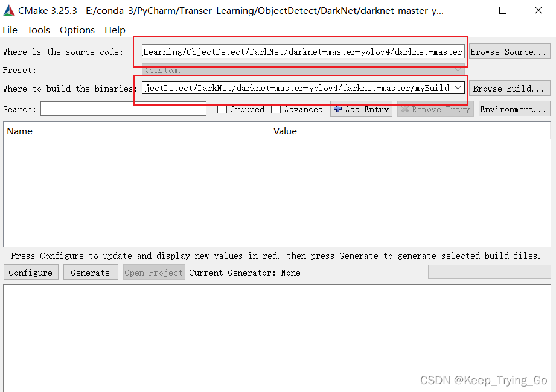Screen dimensions: 556x392
Task: Click the source code path field
Action: (x=301, y=51)
